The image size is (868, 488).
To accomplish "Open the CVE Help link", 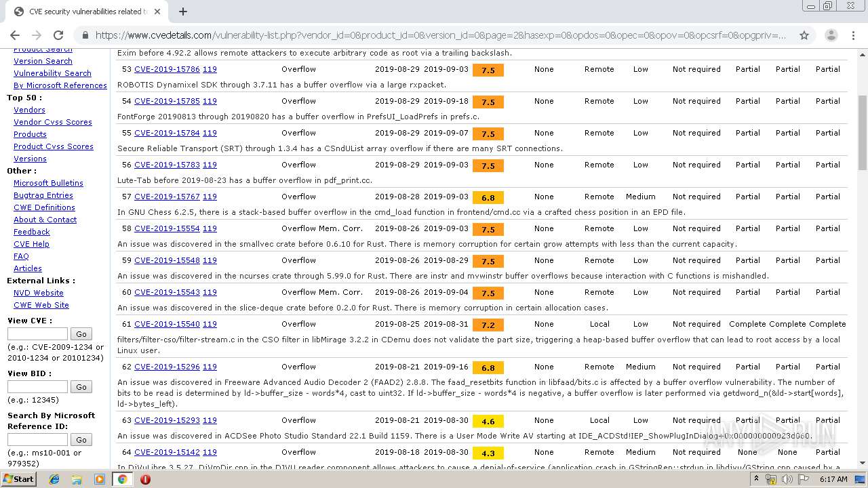I will pyautogui.click(x=31, y=244).
